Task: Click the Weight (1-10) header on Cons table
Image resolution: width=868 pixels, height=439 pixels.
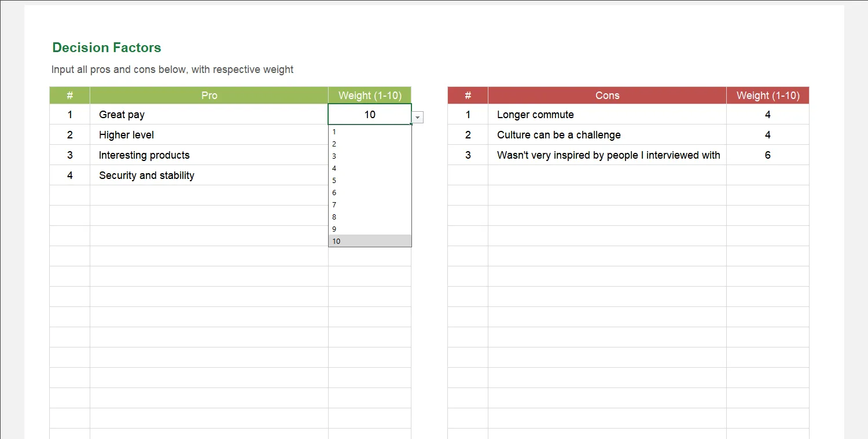Action: (767, 95)
